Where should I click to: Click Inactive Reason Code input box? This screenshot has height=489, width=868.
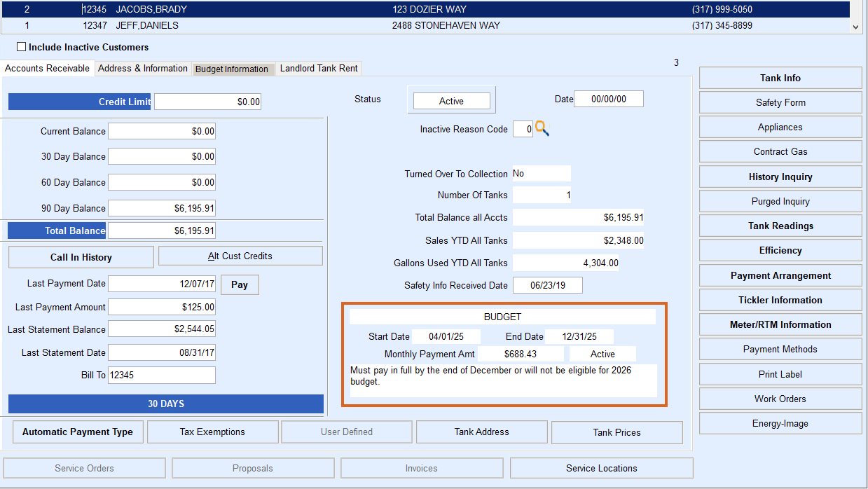coord(523,129)
